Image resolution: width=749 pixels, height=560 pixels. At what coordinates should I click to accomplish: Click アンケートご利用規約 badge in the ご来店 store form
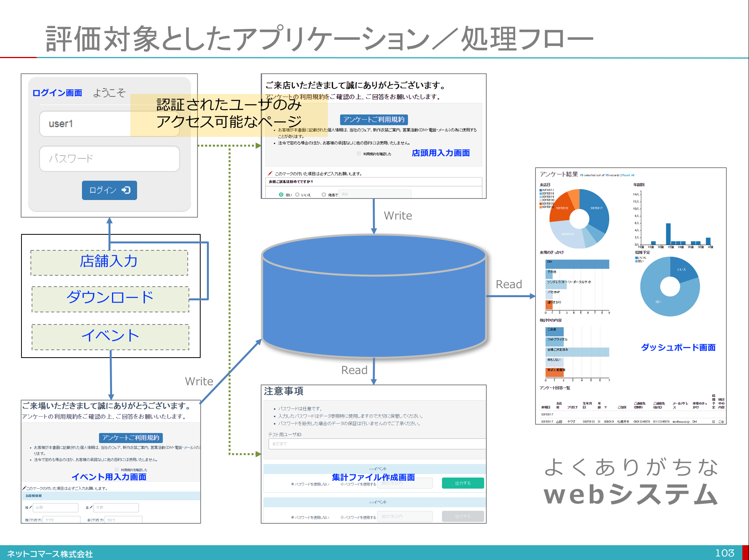pos(374,120)
